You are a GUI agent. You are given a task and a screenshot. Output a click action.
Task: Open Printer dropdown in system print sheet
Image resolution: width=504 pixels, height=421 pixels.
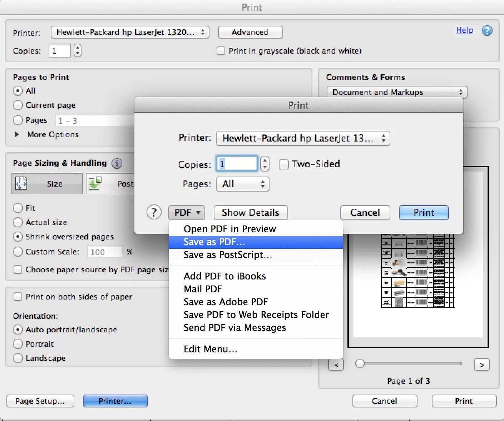point(303,138)
